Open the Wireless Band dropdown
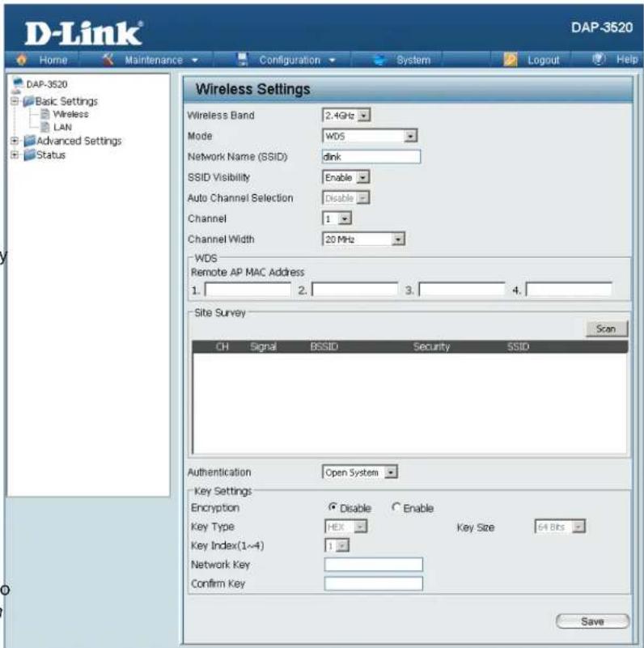The width and height of the screenshot is (644, 648). pyautogui.click(x=346, y=116)
